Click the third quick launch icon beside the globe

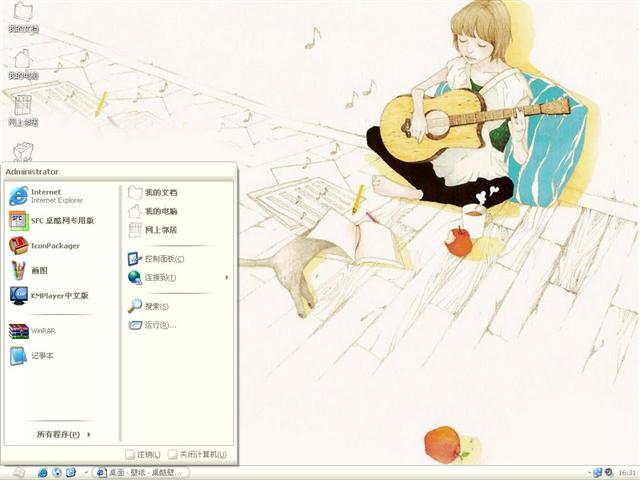(x=71, y=473)
